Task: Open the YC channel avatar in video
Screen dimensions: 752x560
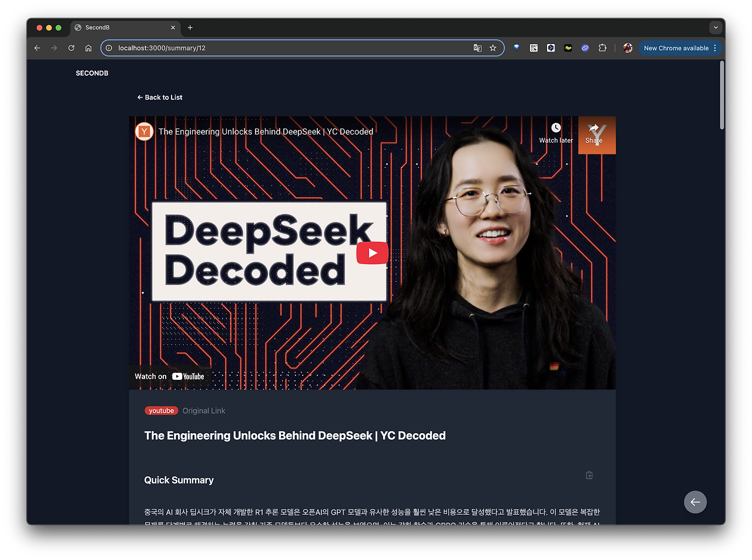Action: (145, 131)
